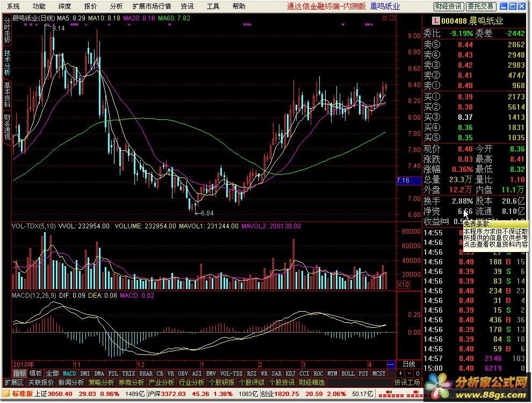This screenshot has height=403, width=532.
Task: Click the 沪深 3372.03 index in status bar
Action: [167, 394]
